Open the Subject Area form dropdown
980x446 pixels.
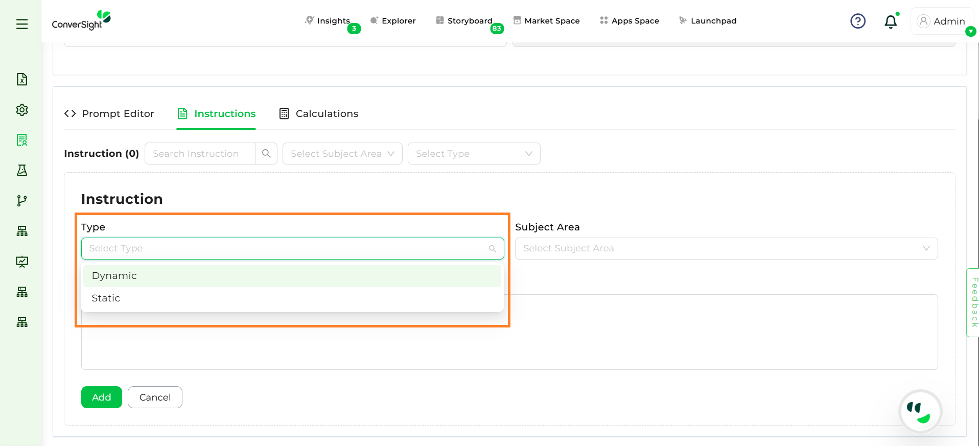tap(726, 248)
